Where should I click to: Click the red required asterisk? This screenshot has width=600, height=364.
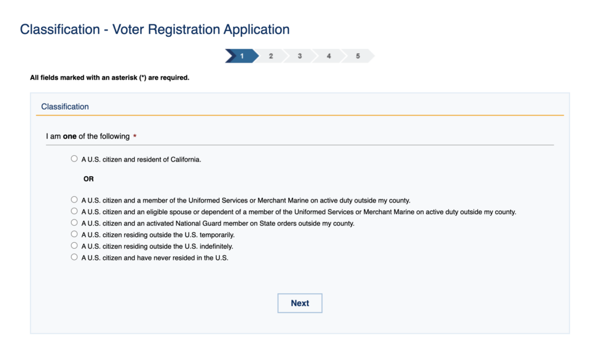click(x=135, y=137)
